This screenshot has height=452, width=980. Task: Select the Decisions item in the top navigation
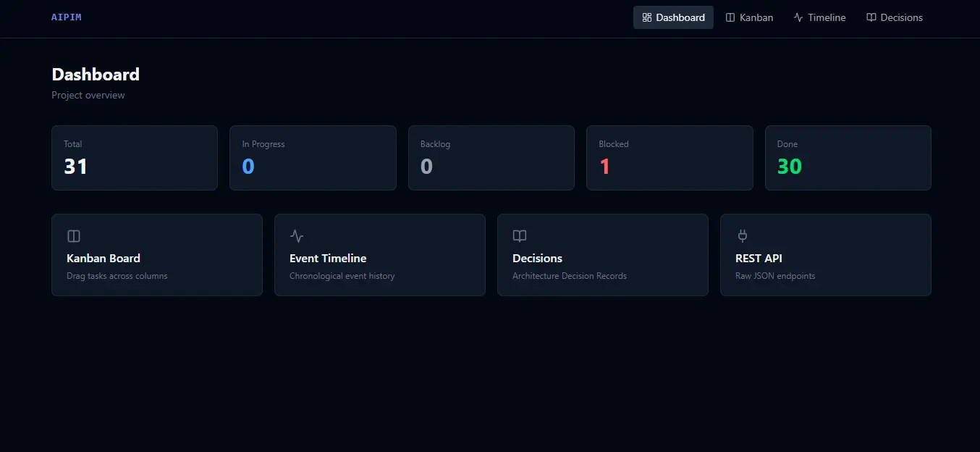pyautogui.click(x=895, y=17)
